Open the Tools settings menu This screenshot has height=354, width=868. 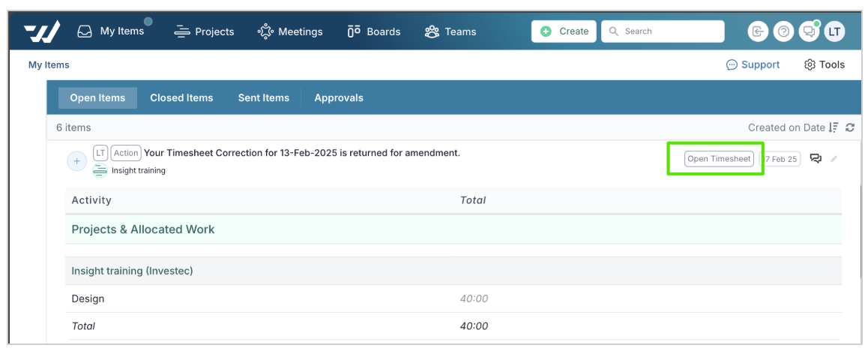(x=825, y=64)
